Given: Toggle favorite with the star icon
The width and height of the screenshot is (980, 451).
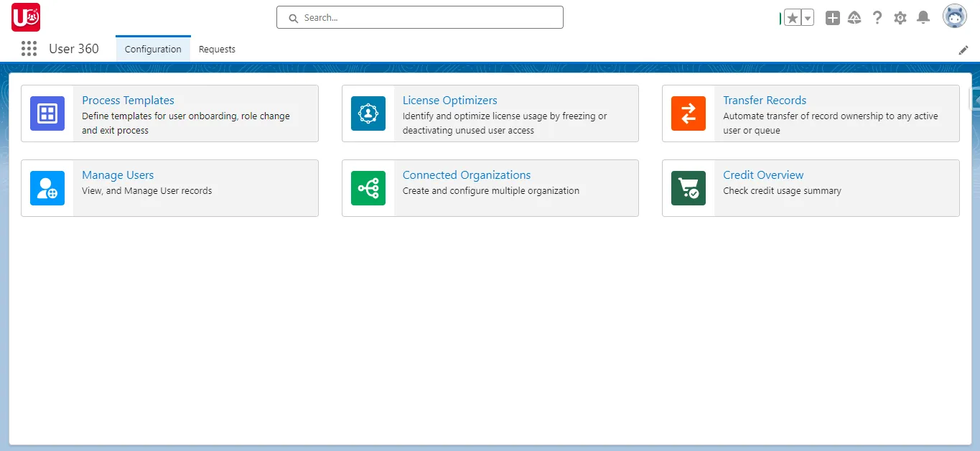Looking at the screenshot, I should coord(793,17).
